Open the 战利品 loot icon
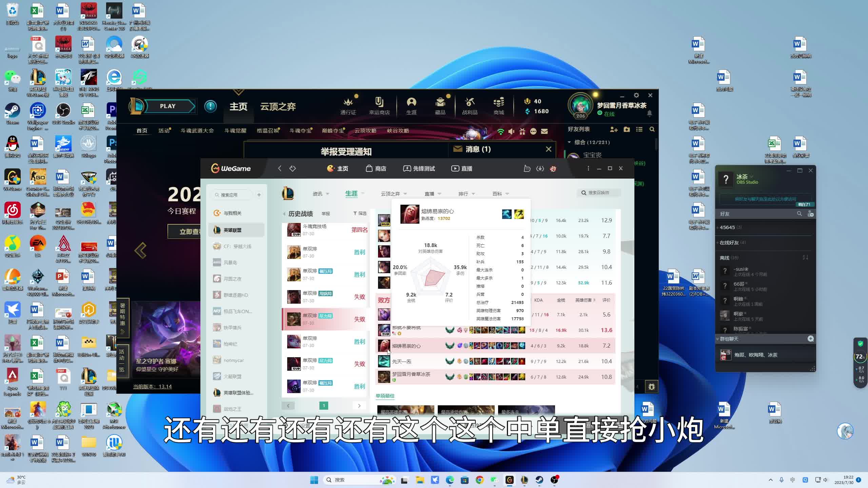This screenshot has width=868, height=488. tap(470, 105)
